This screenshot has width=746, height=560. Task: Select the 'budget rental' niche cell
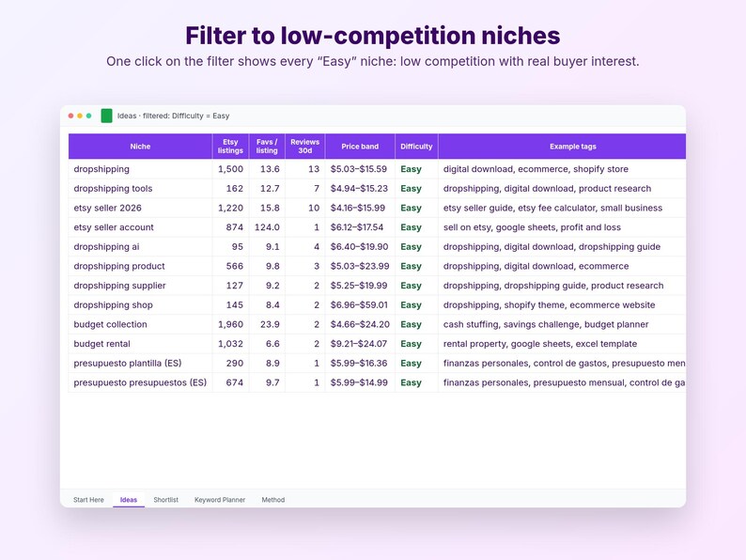140,344
